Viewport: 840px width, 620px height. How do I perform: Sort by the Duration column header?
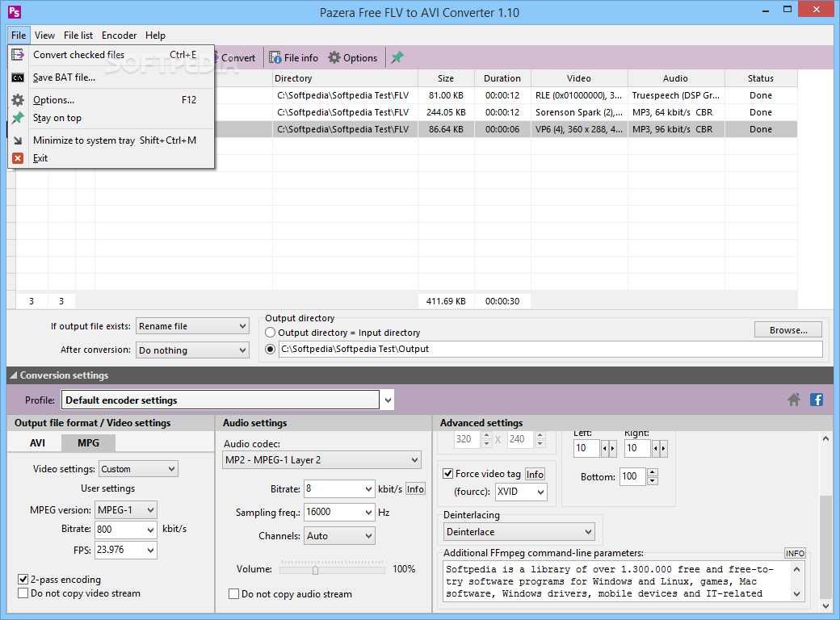[x=502, y=78]
